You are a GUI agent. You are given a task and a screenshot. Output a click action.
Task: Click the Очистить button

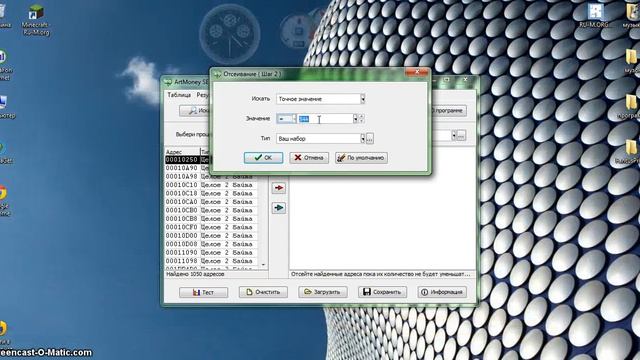[x=263, y=292]
